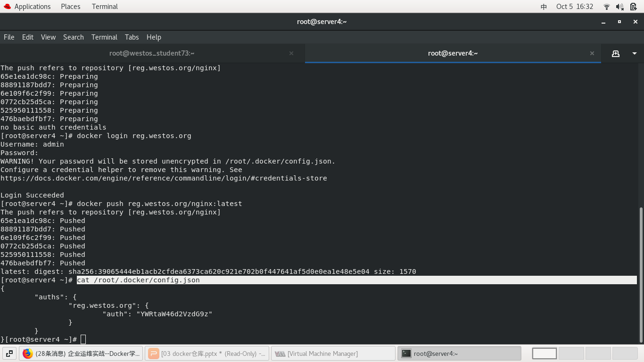Open the Applications menu
This screenshot has width=644, height=362.
tap(33, 7)
